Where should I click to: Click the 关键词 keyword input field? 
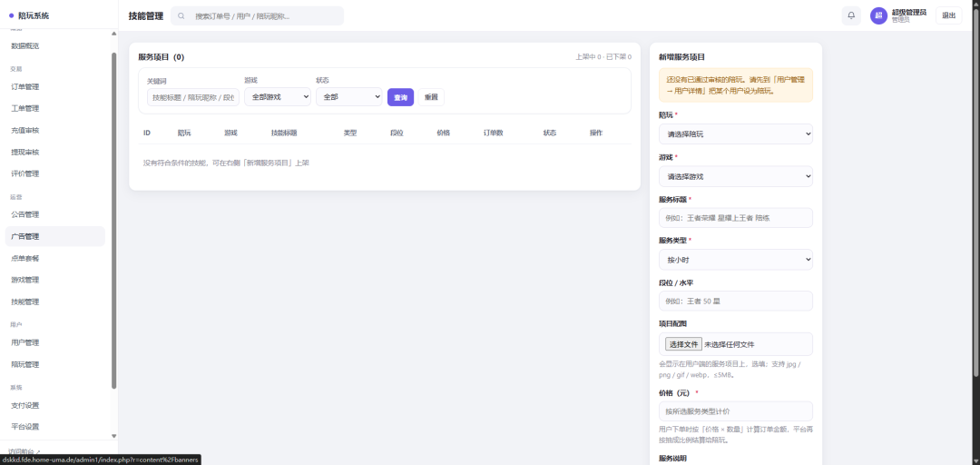tap(193, 97)
